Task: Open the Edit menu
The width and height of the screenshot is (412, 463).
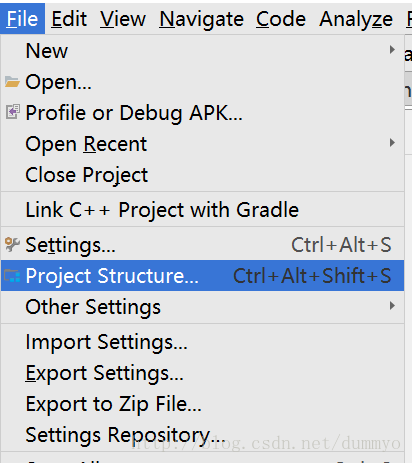Action: [x=69, y=19]
